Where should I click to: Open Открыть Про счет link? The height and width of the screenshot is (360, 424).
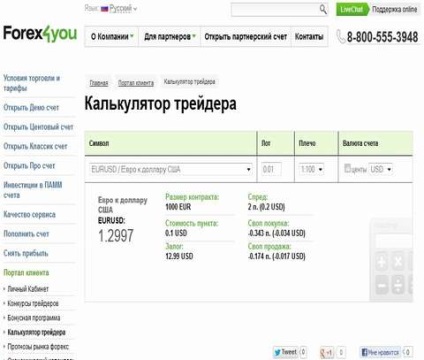29,166
